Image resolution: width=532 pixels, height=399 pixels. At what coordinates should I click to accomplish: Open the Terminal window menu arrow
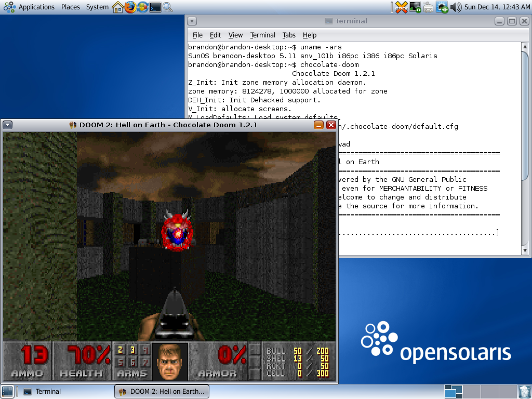pyautogui.click(x=192, y=21)
